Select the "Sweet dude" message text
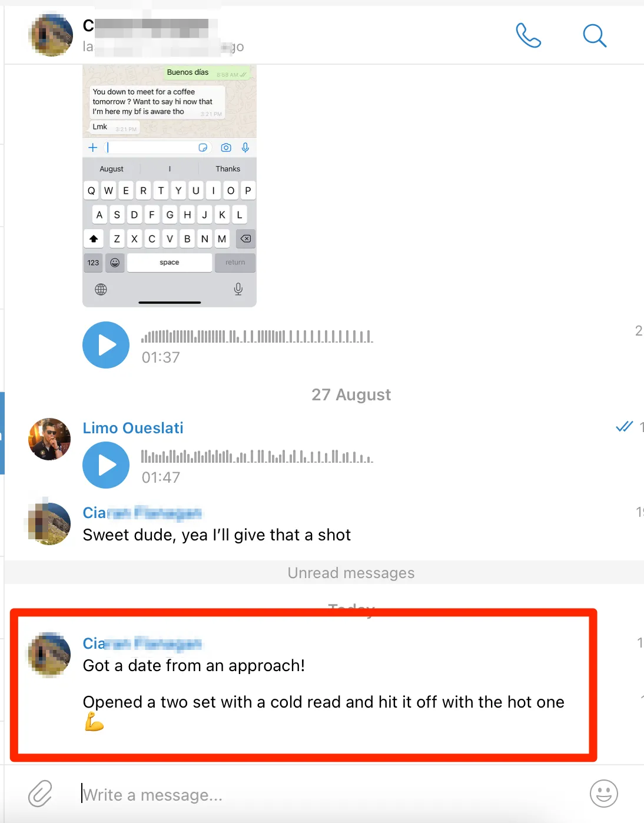Screen dimensions: 644x823 tap(217, 535)
